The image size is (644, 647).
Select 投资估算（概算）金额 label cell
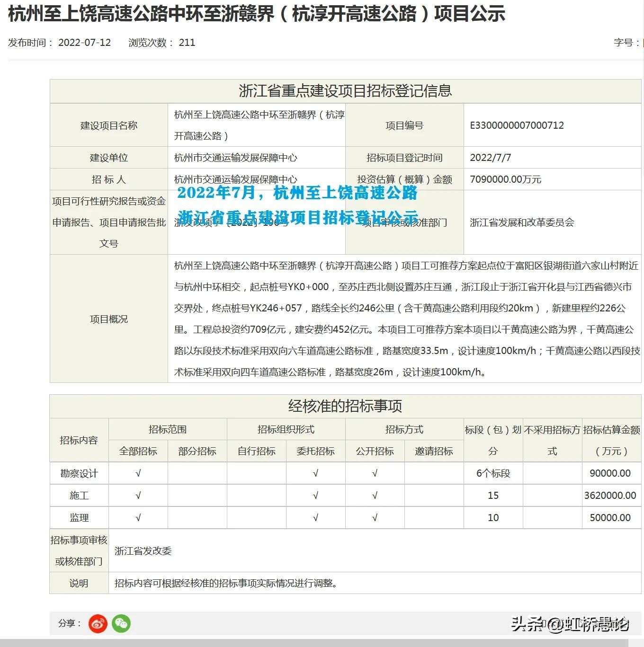404,179
